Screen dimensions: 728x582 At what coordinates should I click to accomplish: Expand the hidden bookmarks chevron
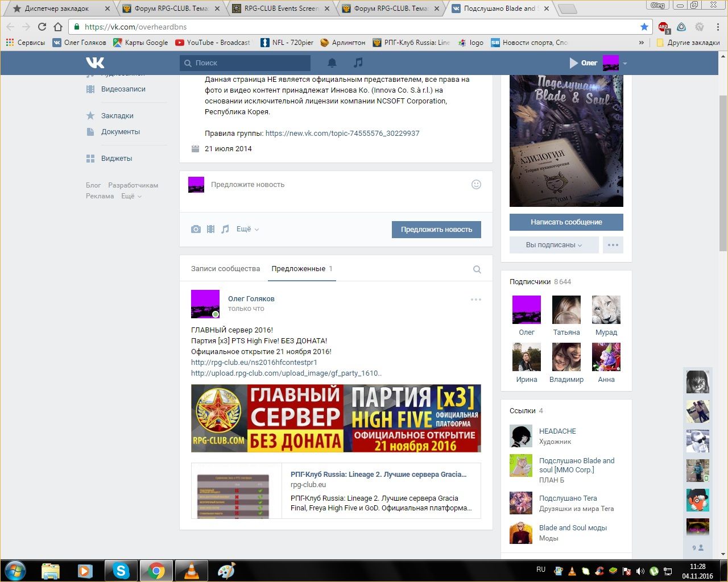(x=642, y=43)
